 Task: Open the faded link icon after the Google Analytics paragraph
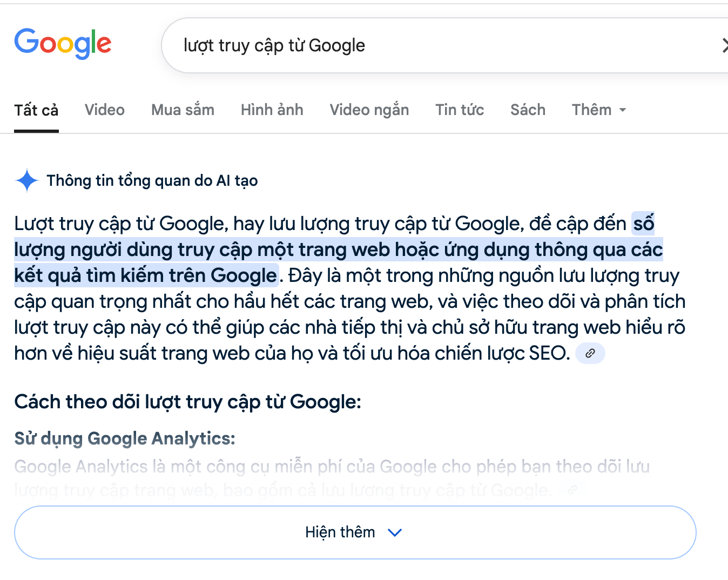click(572, 490)
